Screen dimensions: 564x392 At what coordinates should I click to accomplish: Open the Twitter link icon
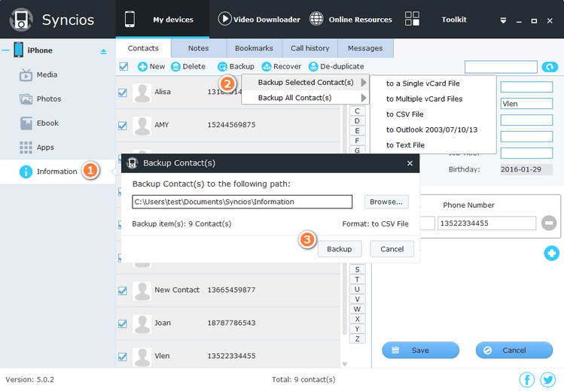coord(548,380)
